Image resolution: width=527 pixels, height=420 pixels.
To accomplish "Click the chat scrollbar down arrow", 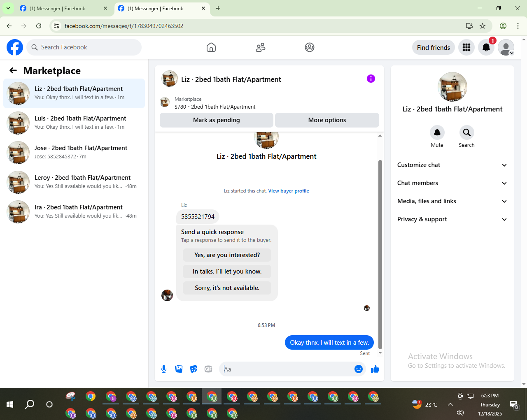I will pyautogui.click(x=380, y=353).
